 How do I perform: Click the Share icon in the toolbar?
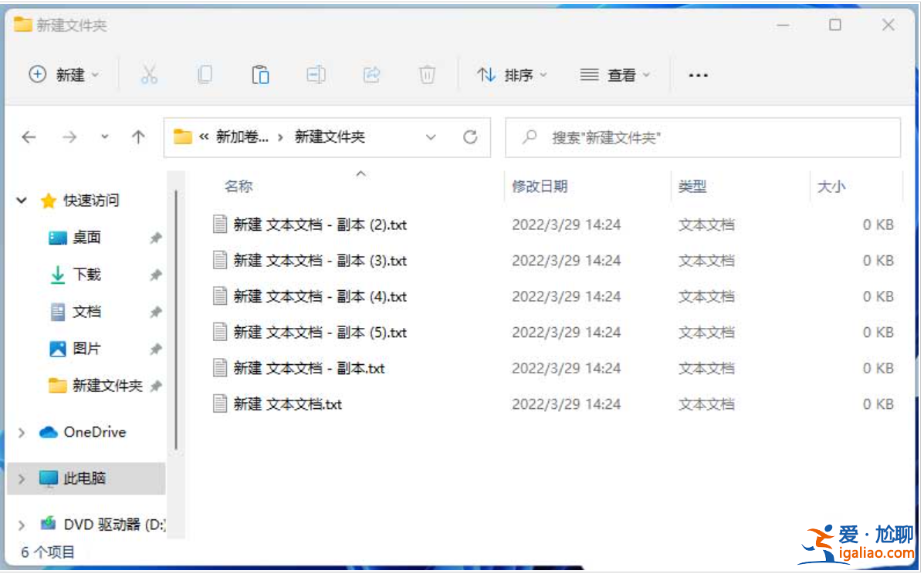[371, 74]
